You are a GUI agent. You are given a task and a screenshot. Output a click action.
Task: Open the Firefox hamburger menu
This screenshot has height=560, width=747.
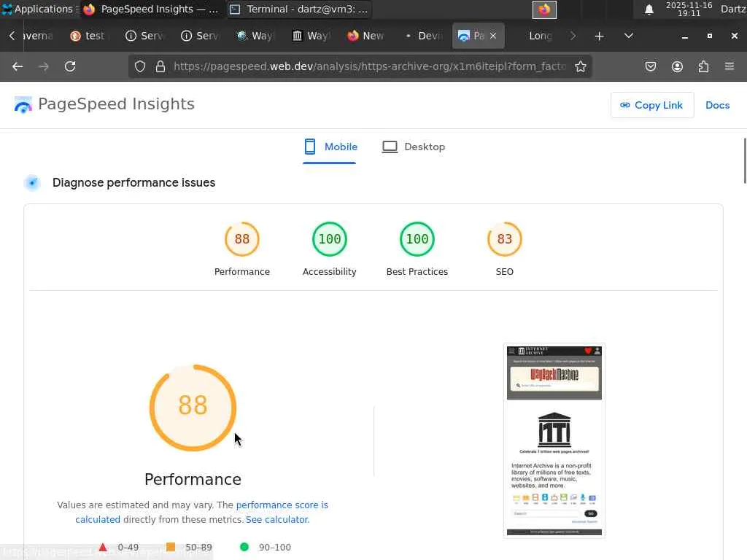pyautogui.click(x=729, y=66)
